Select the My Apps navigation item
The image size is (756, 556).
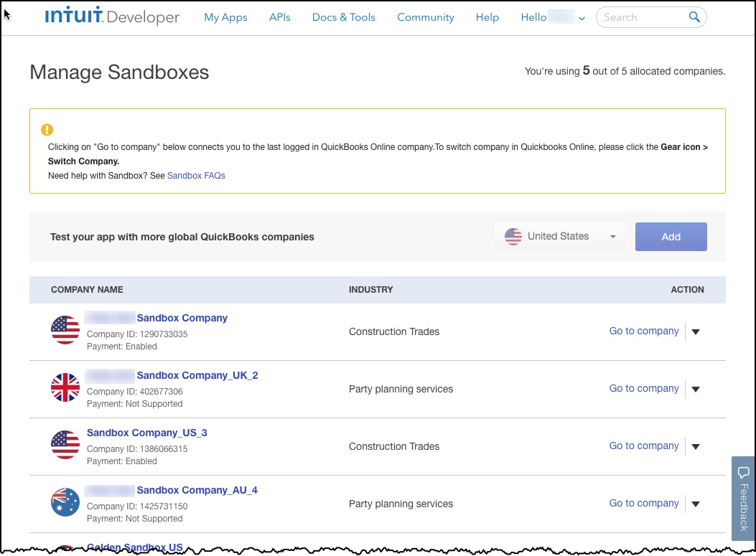[x=225, y=17]
